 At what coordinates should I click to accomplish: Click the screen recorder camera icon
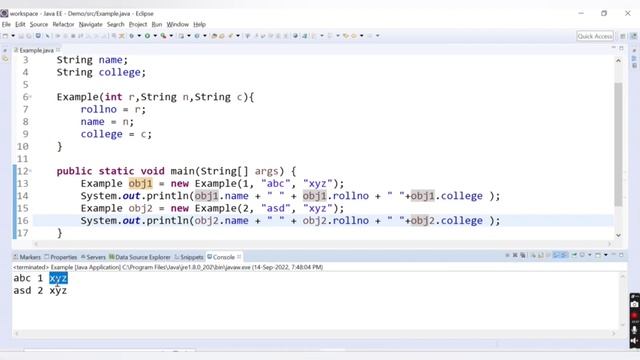[x=634, y=304]
